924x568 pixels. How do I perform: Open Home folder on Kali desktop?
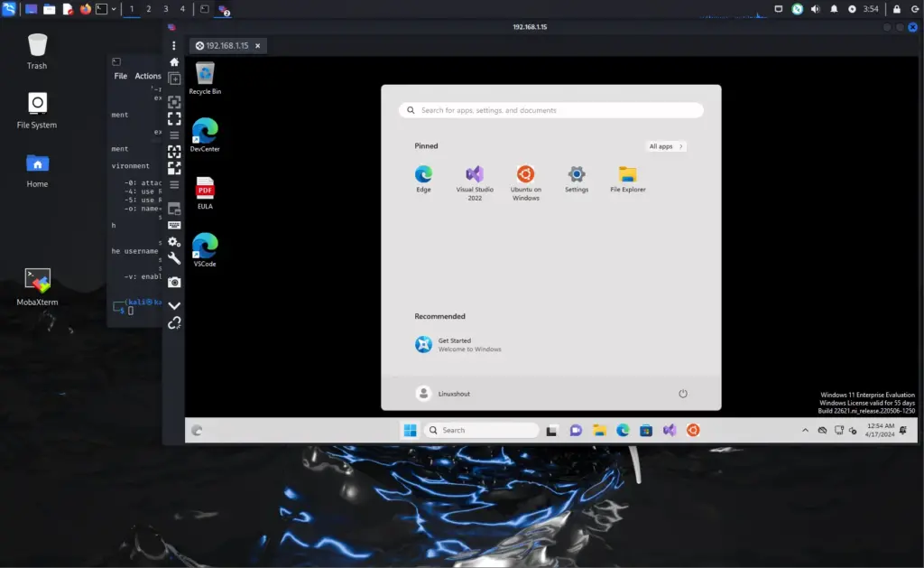pyautogui.click(x=37, y=170)
